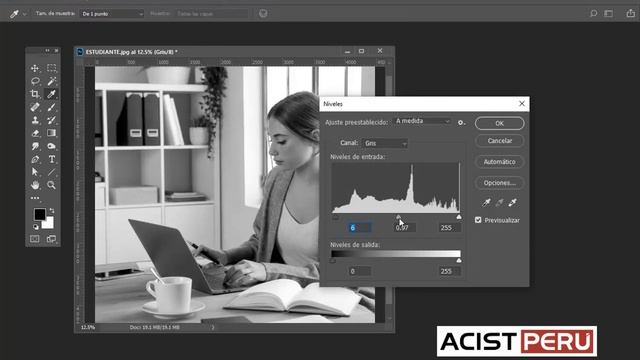Select the Healing/Ruler patch tool
This screenshot has height=360, width=640.
pyautogui.click(x=35, y=107)
